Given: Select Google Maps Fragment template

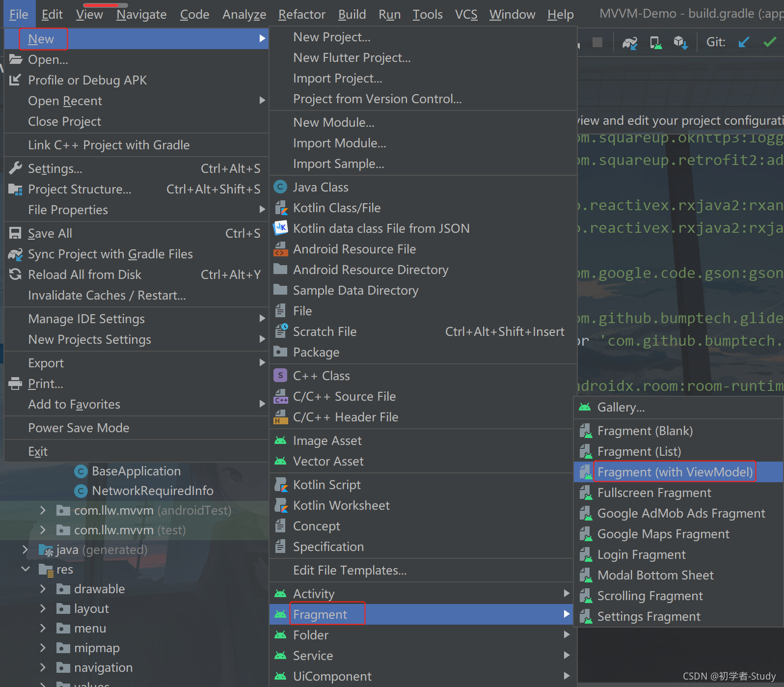Looking at the screenshot, I should 678,534.
